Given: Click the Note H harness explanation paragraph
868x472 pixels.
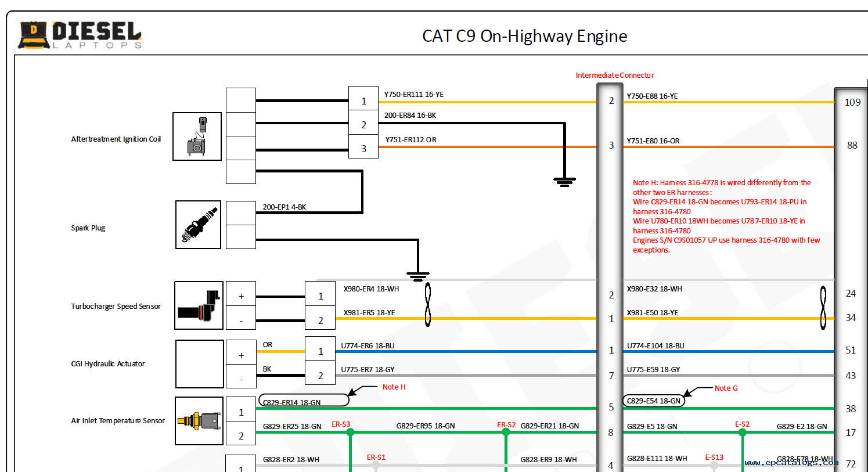Looking at the screenshot, I should 726,216.
